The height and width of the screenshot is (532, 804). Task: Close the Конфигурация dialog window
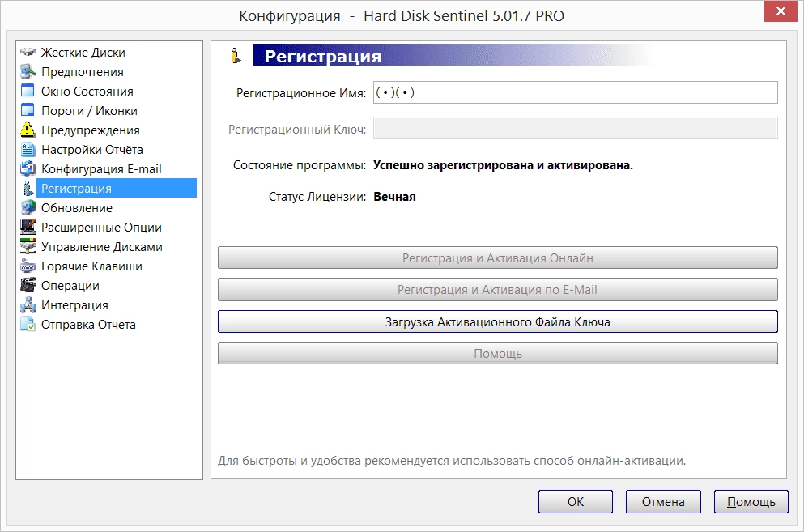[781, 11]
